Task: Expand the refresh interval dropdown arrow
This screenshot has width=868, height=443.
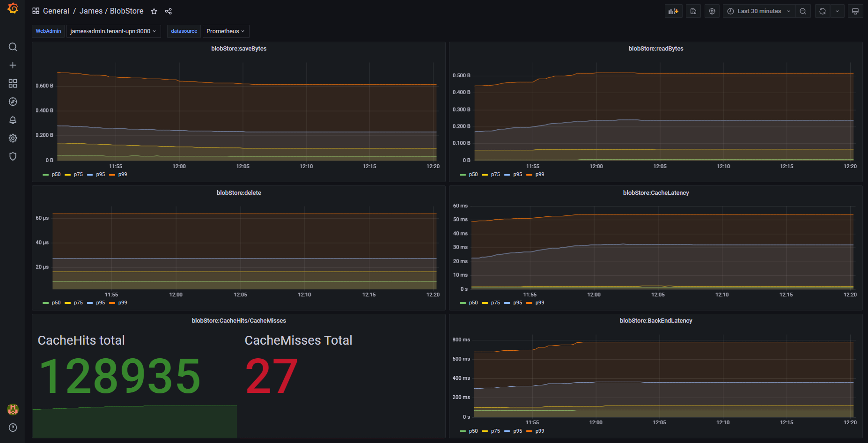Action: tap(837, 11)
